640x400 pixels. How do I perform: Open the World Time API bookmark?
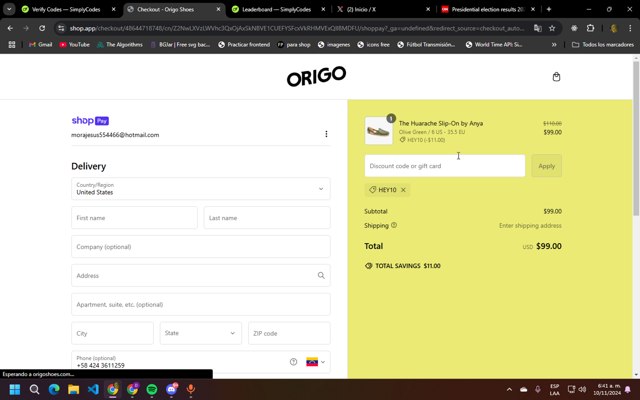[x=494, y=44]
